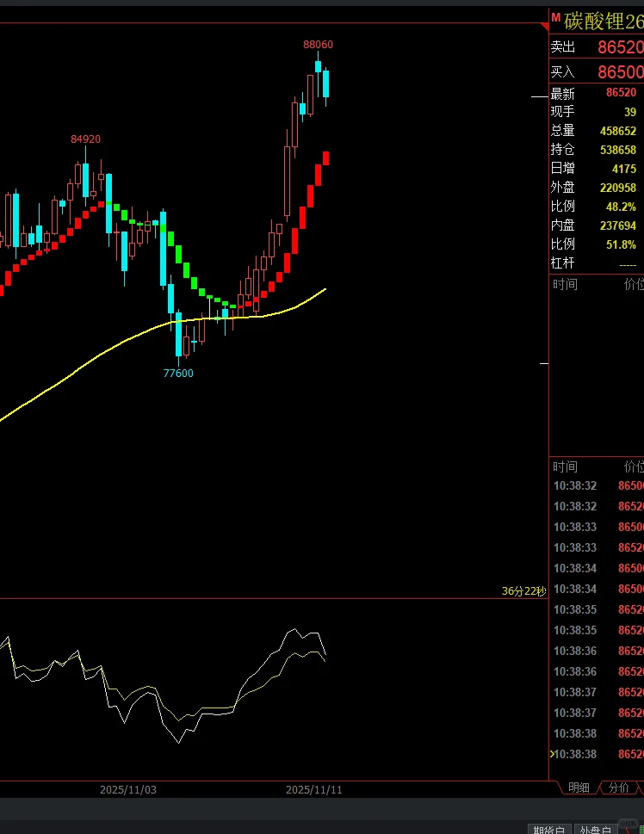
Task: Click the 杠杆 row
Action: pyautogui.click(x=596, y=263)
